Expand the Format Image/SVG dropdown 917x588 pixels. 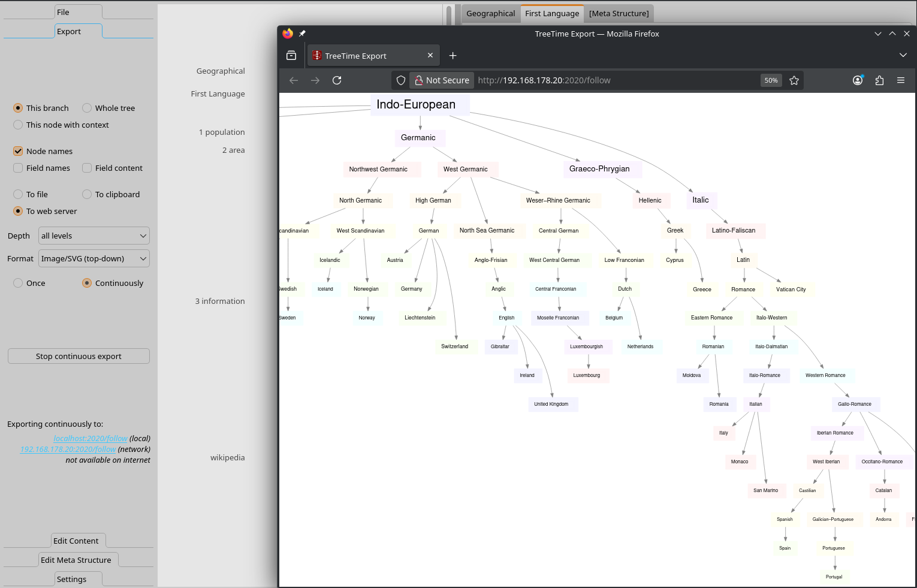tap(93, 259)
